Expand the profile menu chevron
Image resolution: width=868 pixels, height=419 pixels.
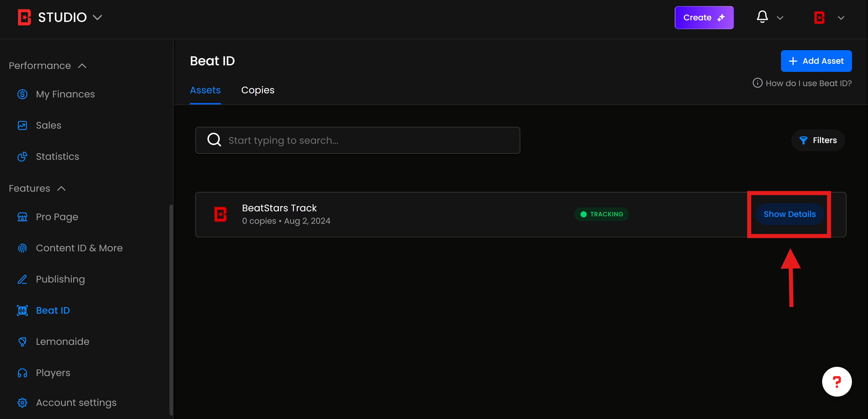(841, 18)
